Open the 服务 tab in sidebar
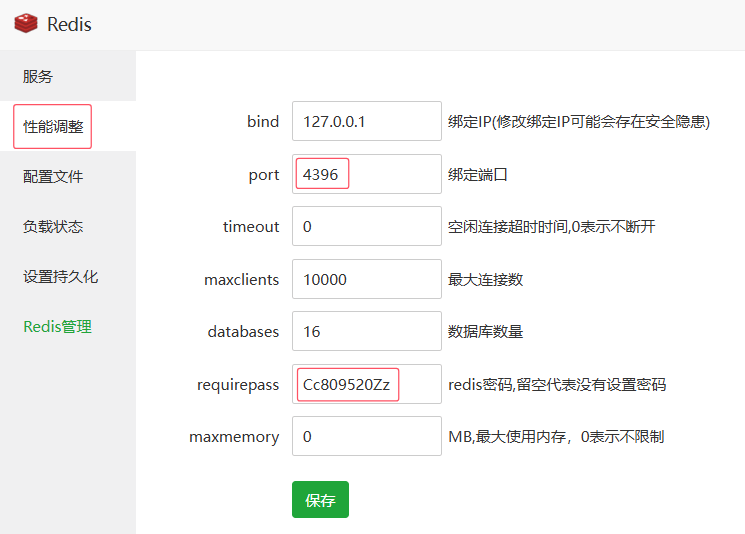This screenshot has width=745, height=534. click(38, 76)
